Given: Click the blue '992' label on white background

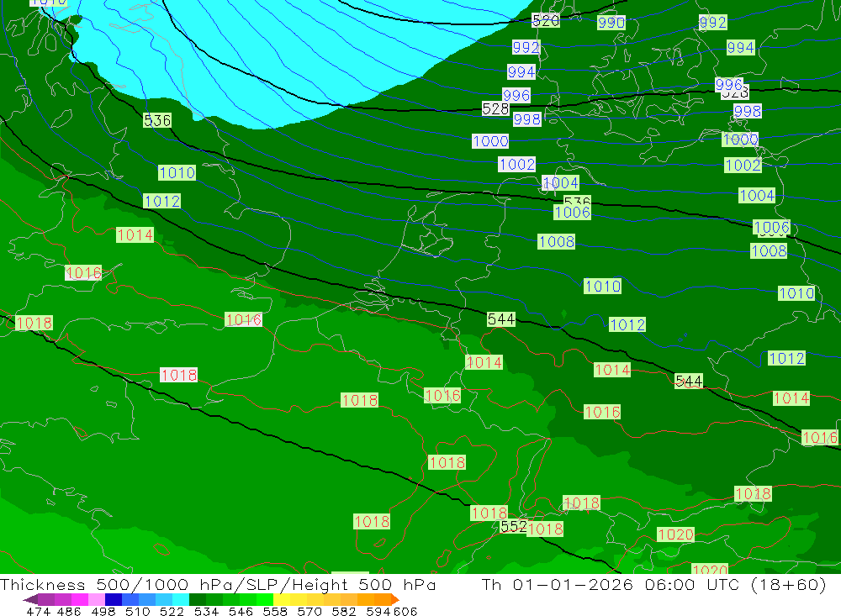Looking at the screenshot, I should pyautogui.click(x=526, y=47).
